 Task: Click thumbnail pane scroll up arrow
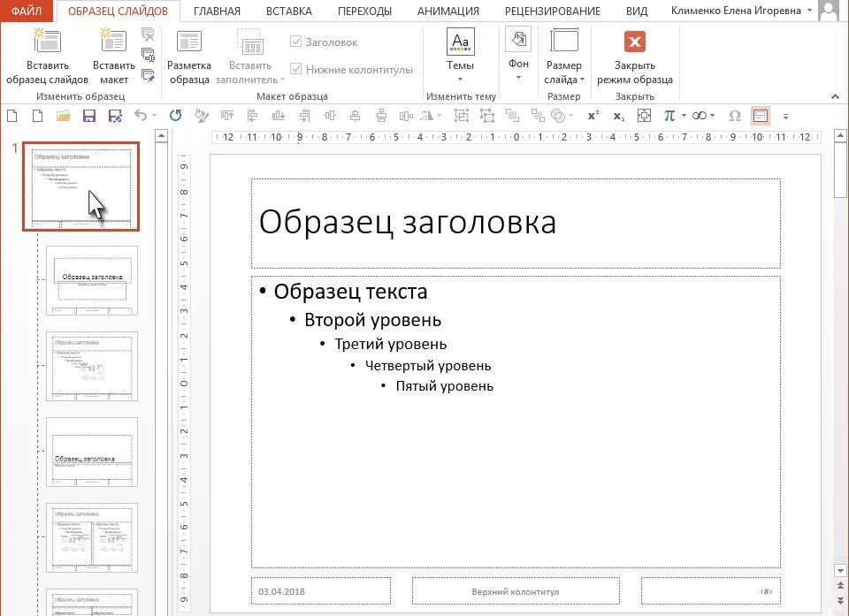point(161,136)
